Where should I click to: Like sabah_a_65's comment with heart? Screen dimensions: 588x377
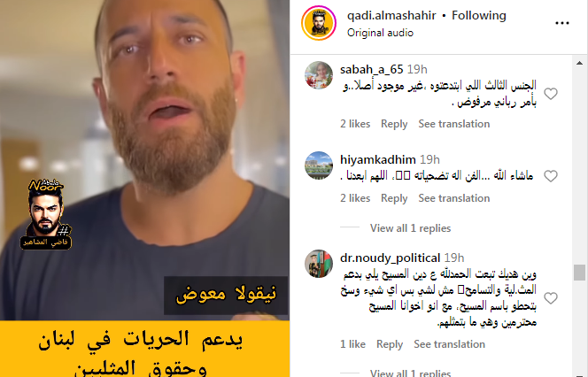[551, 94]
